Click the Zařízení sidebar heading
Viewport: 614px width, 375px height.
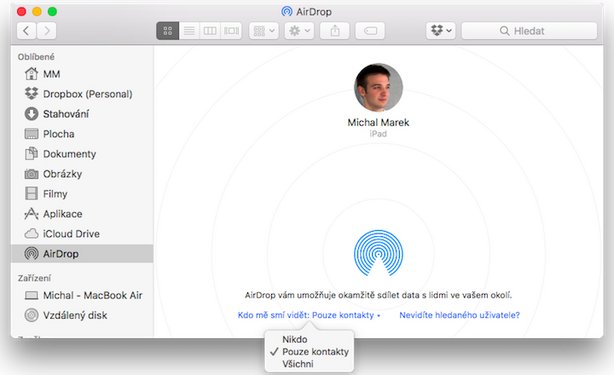click(34, 278)
